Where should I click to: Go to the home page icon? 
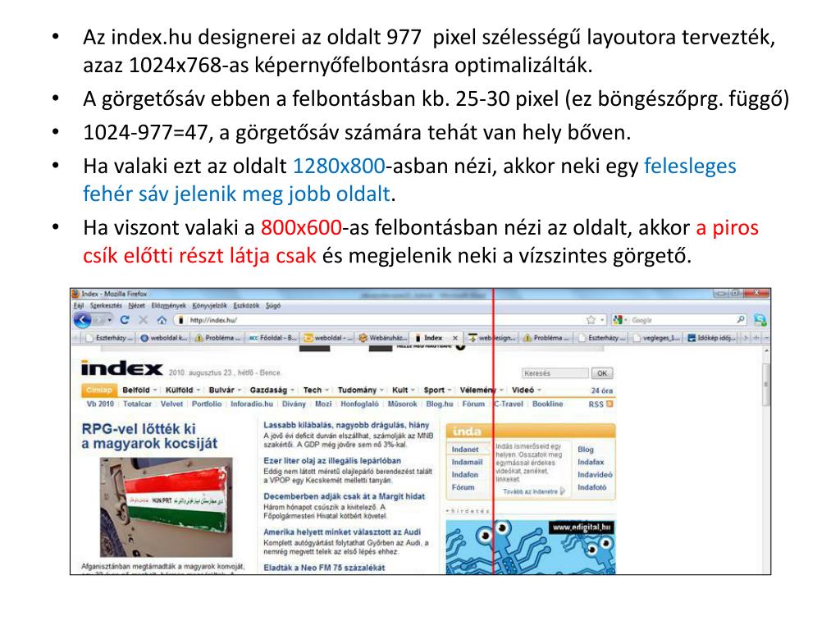(x=162, y=320)
